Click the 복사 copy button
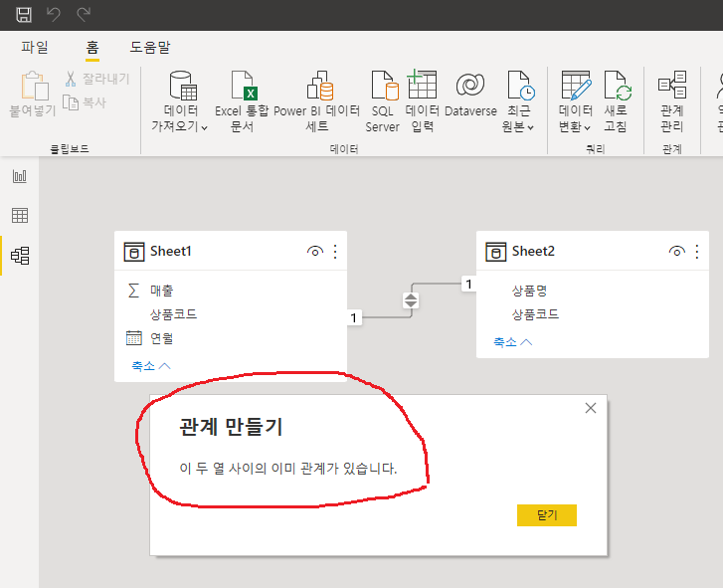This screenshot has width=723, height=588. coord(85,102)
